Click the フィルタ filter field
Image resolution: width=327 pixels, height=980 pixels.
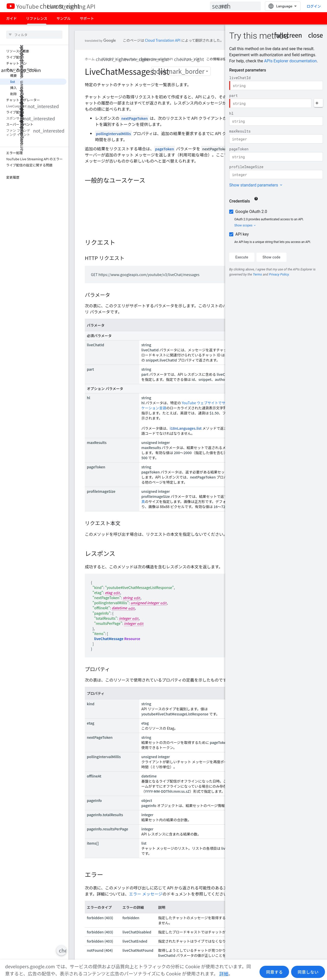(x=34, y=35)
